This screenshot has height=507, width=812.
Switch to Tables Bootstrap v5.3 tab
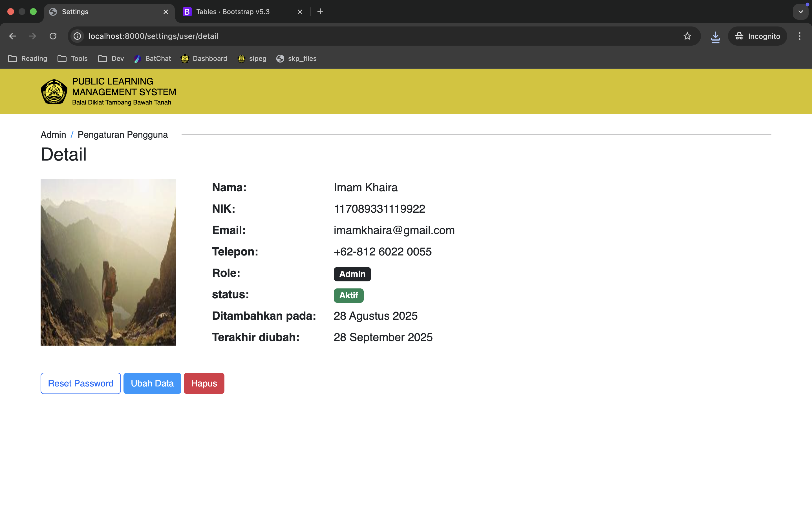233,12
